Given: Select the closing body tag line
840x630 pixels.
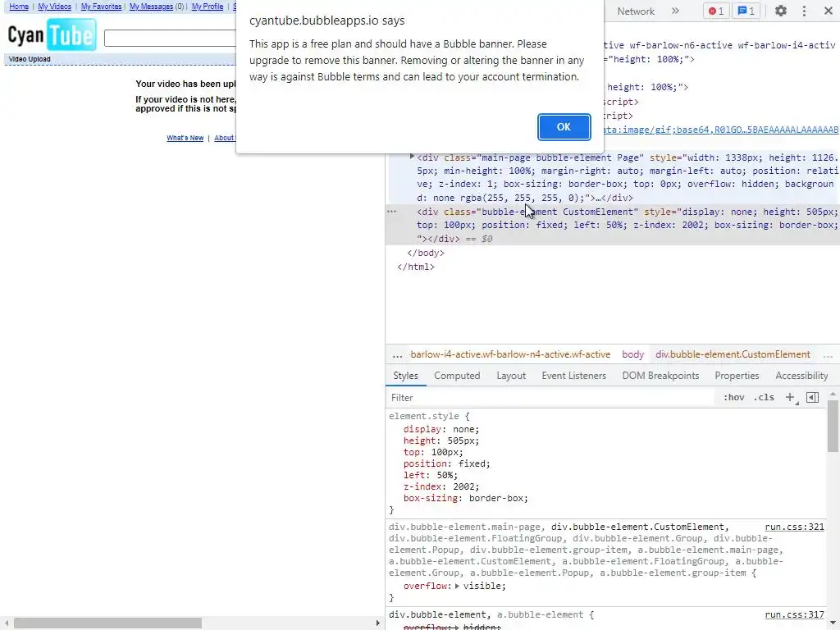Looking at the screenshot, I should point(426,253).
